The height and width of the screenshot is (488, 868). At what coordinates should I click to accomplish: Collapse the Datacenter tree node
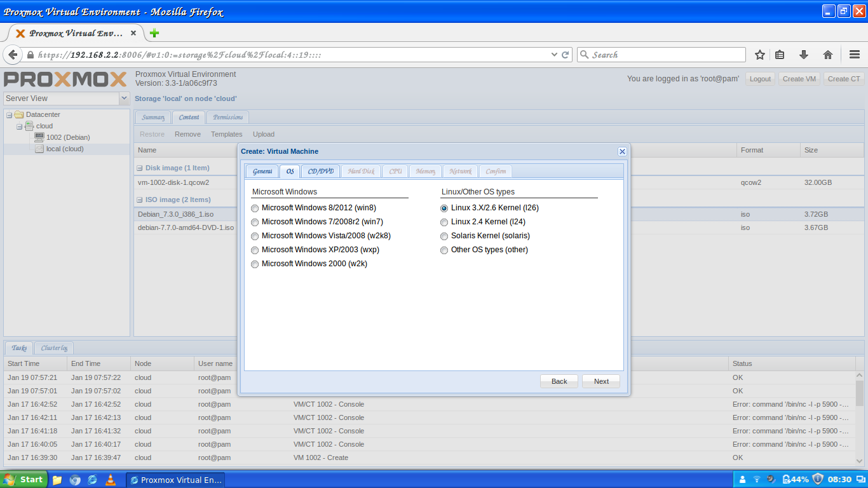point(9,115)
